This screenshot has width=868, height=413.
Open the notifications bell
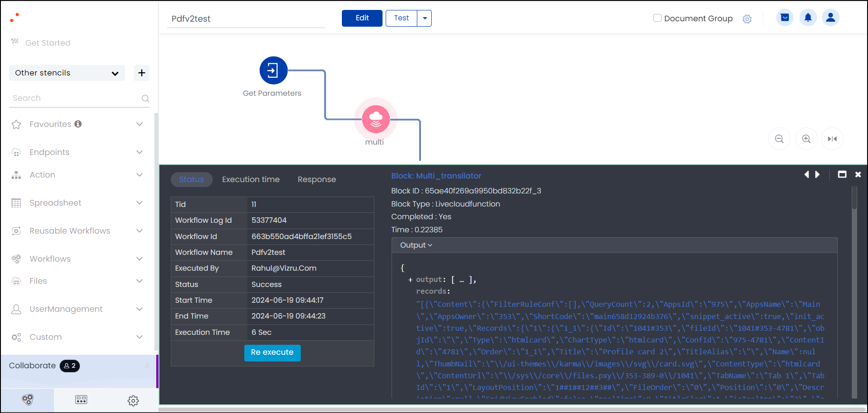click(808, 18)
